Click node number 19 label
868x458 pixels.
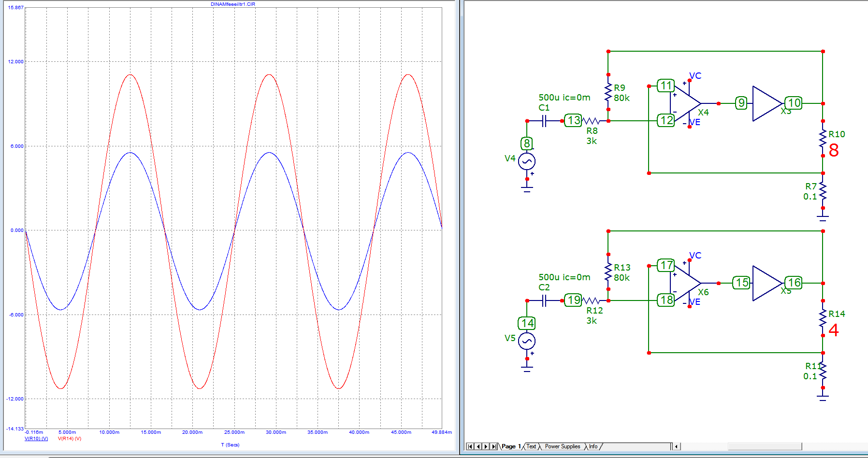click(x=573, y=300)
